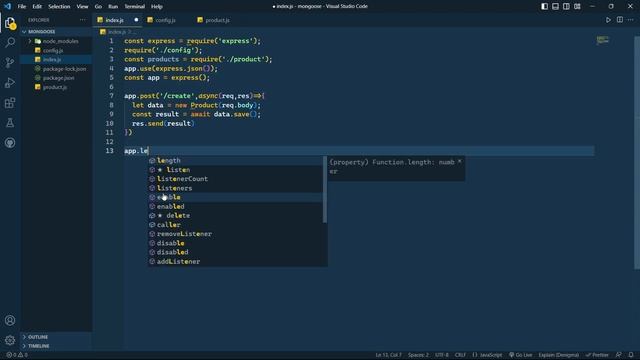
Task: Click the Go Live status bar button
Action: click(x=520, y=355)
